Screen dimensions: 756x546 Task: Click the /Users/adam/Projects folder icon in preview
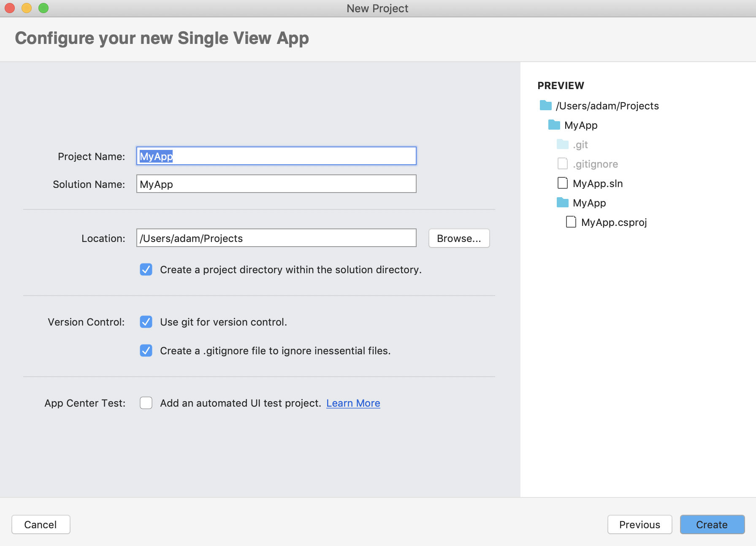pyautogui.click(x=545, y=106)
